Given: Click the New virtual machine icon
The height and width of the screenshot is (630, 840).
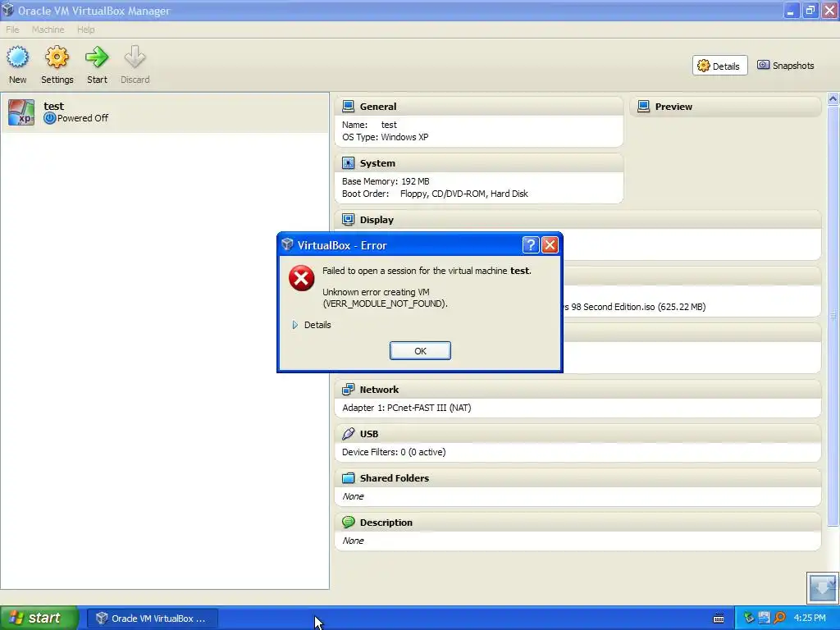Looking at the screenshot, I should 18,57.
